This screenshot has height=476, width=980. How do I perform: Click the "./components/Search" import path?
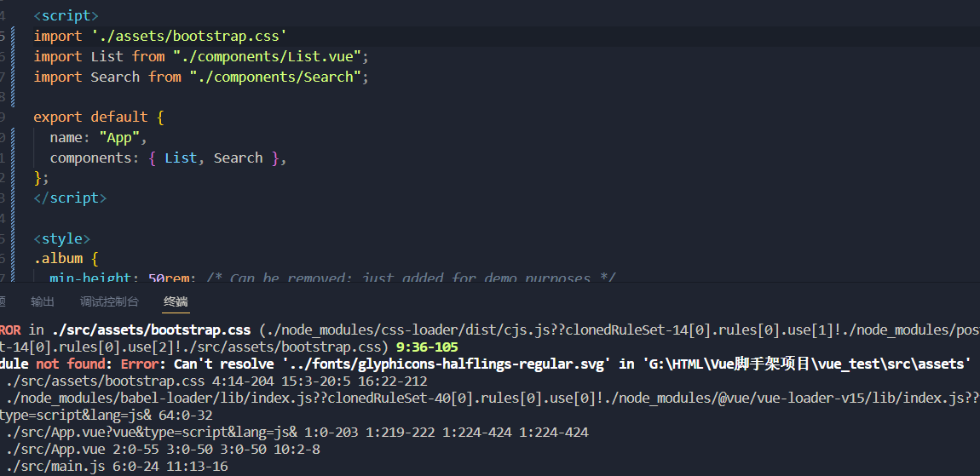tap(275, 77)
